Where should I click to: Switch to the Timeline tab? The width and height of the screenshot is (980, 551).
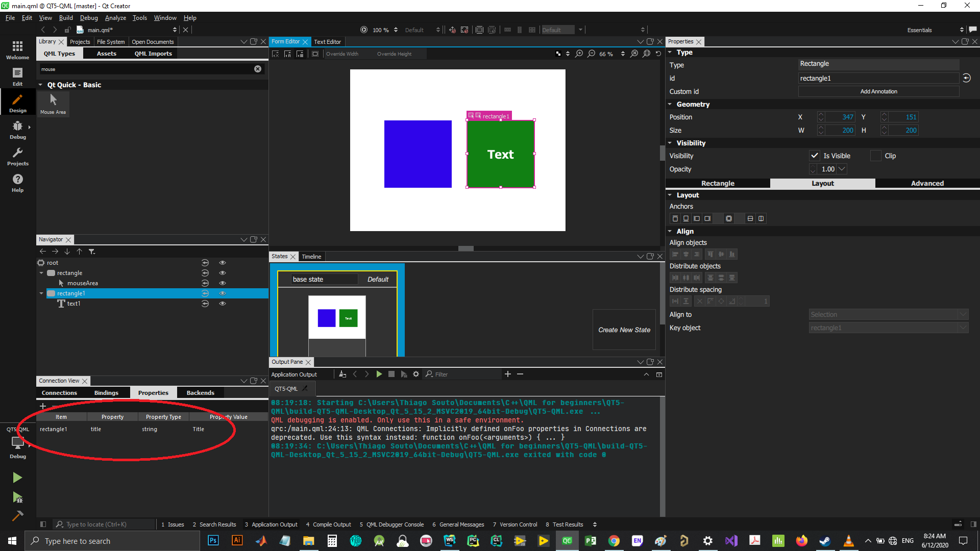(x=311, y=257)
